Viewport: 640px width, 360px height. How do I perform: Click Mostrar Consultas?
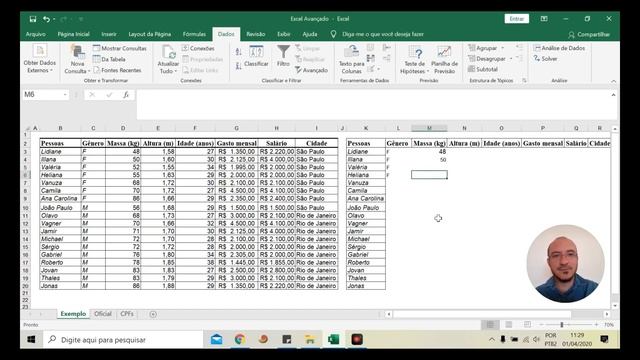[120, 48]
